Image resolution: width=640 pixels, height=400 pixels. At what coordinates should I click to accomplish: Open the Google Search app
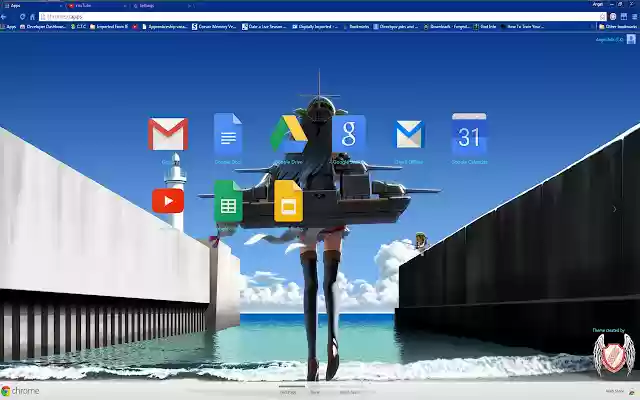pos(349,134)
